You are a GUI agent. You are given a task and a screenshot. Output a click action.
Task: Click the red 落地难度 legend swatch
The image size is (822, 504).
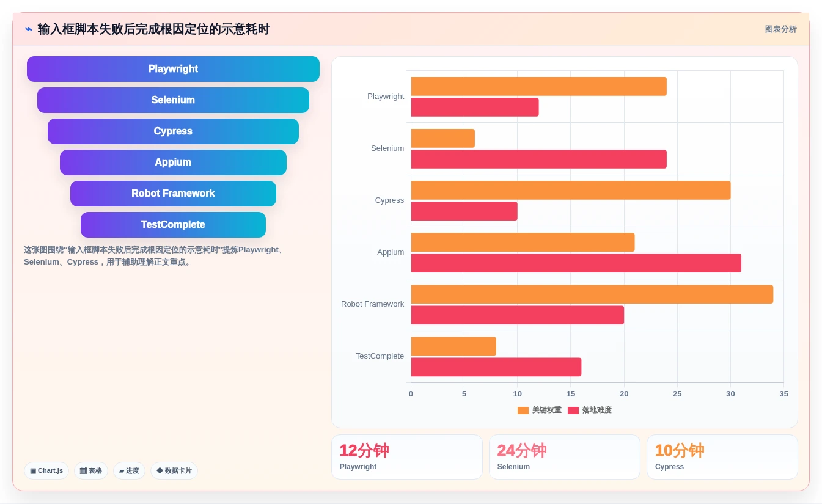click(573, 411)
